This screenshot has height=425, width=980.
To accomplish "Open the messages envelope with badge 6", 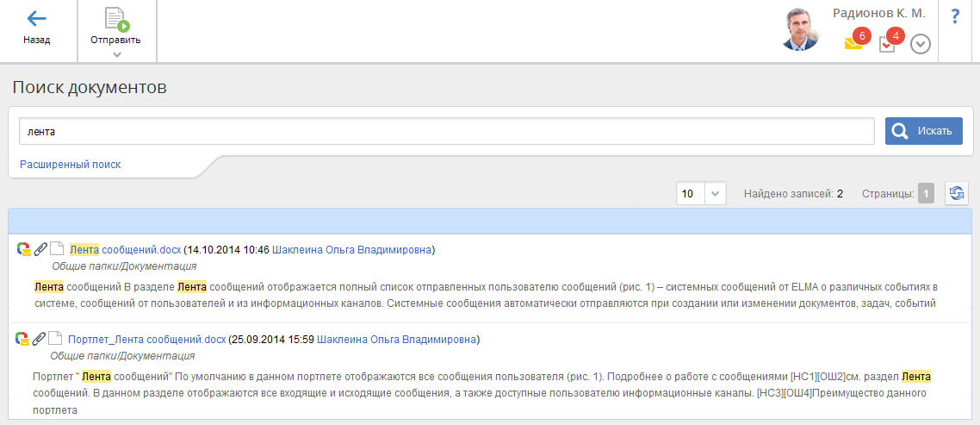I will point(853,43).
